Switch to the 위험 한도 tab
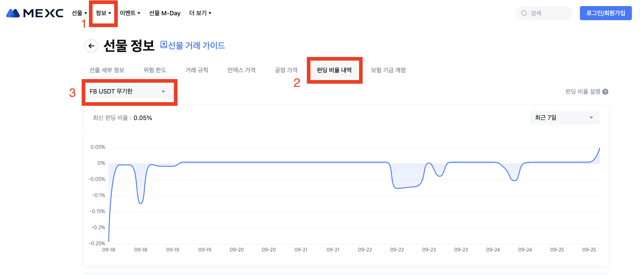This screenshot has height=275, width=644. (155, 70)
